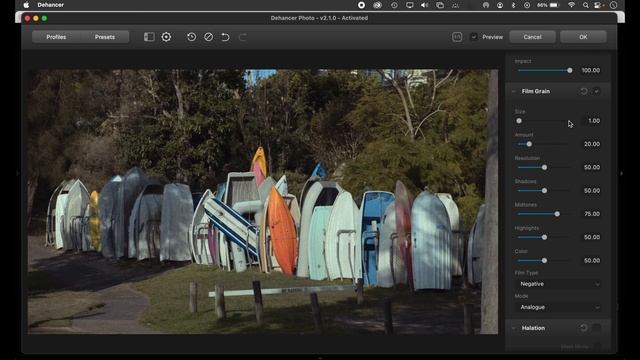Reset the Halation section
Screen dimensions: 640x360
[584, 328]
